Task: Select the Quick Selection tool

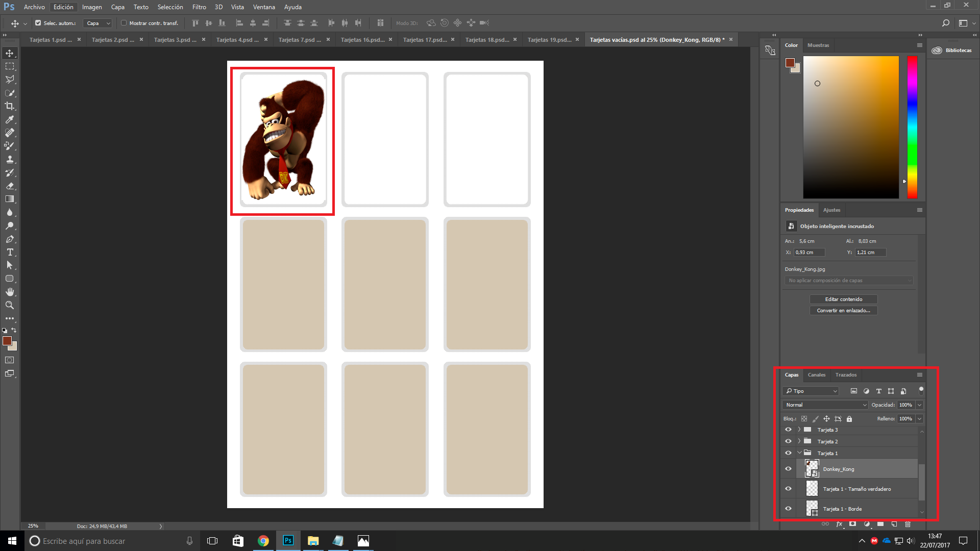Action: click(10, 93)
